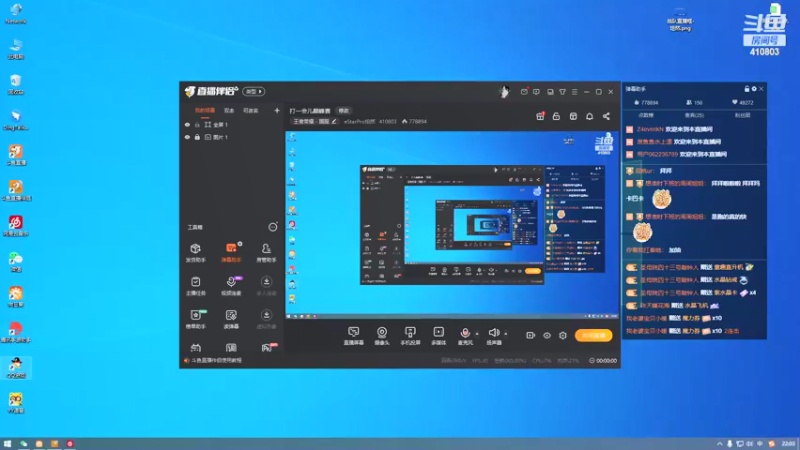Toggle the lock on the 全屏 1 layer
Image resolution: width=800 pixels, height=450 pixels.
click(x=197, y=124)
